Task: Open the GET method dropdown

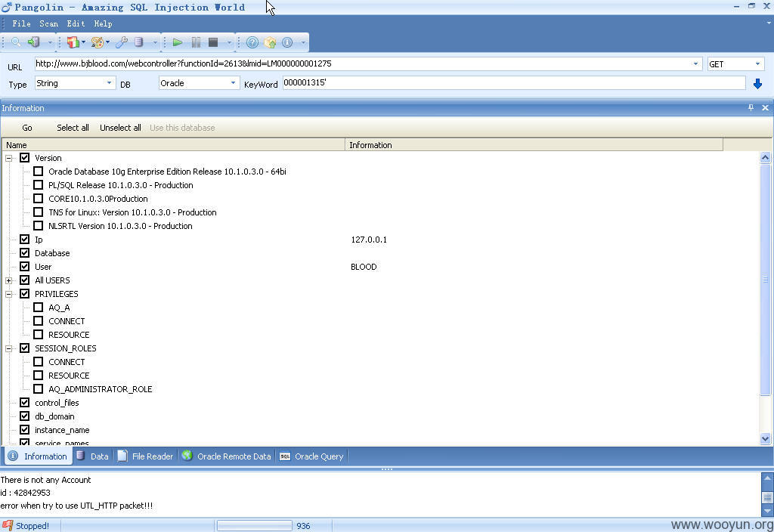Action: pos(757,63)
